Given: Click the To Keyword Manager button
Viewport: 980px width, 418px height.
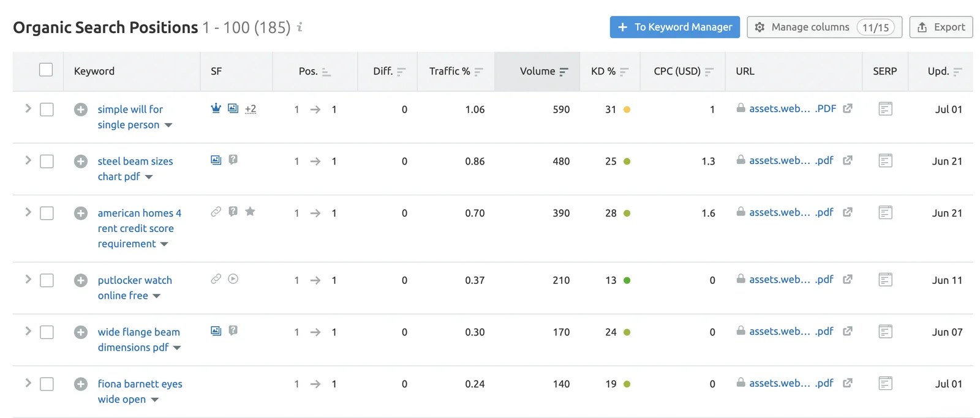Looking at the screenshot, I should (x=674, y=27).
